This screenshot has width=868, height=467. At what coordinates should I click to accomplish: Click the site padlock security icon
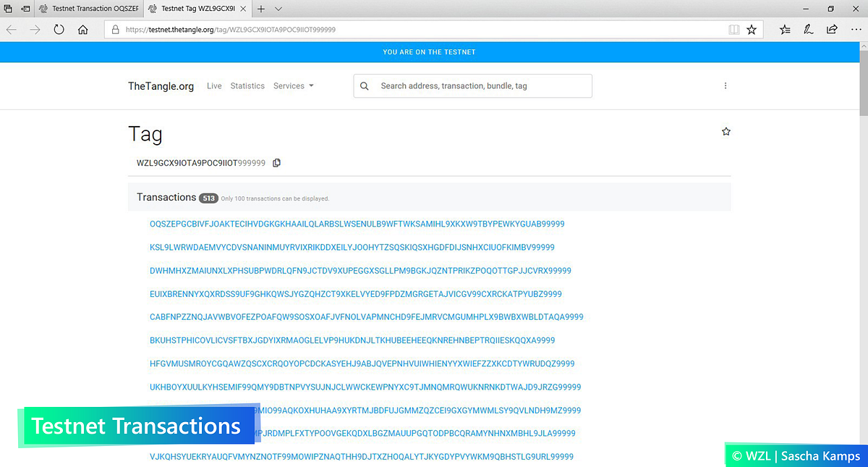[116, 30]
